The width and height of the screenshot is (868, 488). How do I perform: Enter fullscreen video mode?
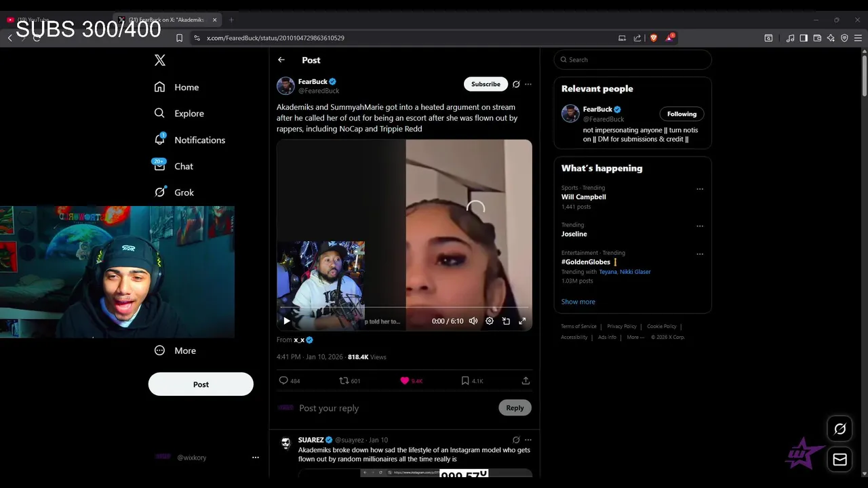(522, 321)
